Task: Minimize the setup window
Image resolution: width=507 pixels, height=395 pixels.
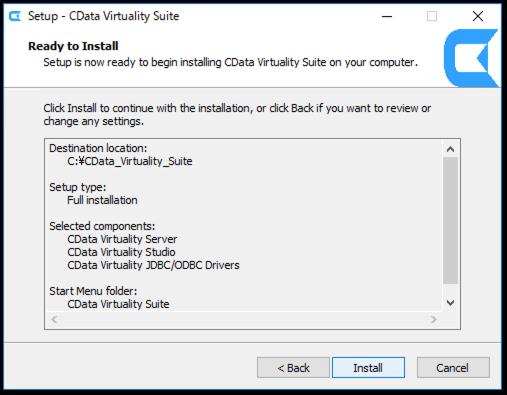Action: click(x=387, y=16)
